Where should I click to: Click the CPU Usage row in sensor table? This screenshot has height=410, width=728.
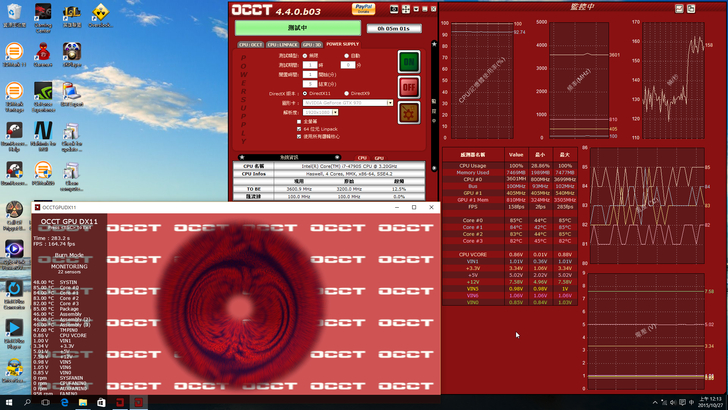(510, 166)
